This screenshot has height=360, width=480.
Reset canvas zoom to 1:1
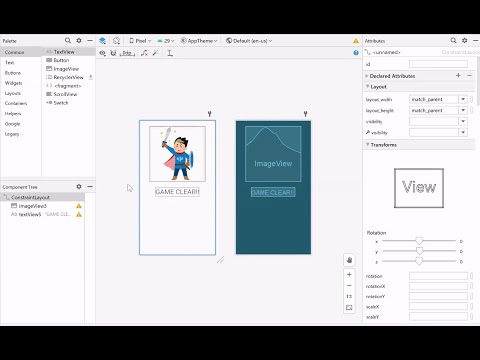point(349,296)
